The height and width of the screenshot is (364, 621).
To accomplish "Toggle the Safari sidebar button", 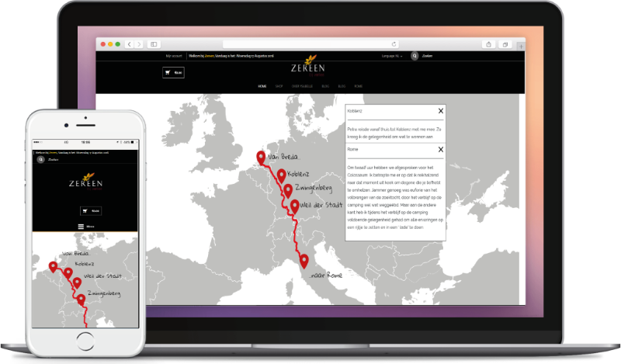I will [154, 44].
